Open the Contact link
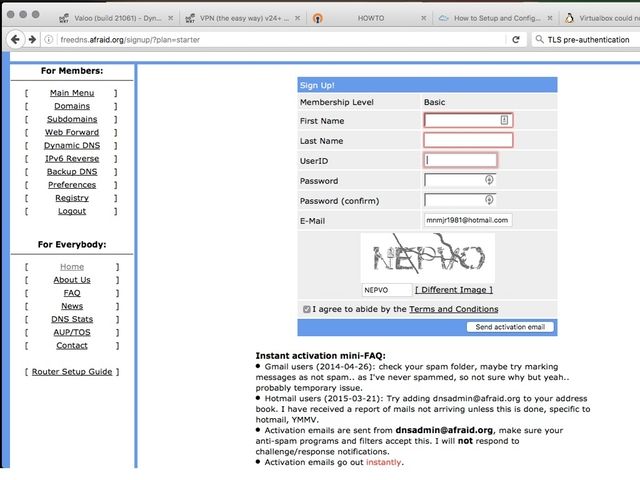This screenshot has width=640, height=480. [x=72, y=346]
